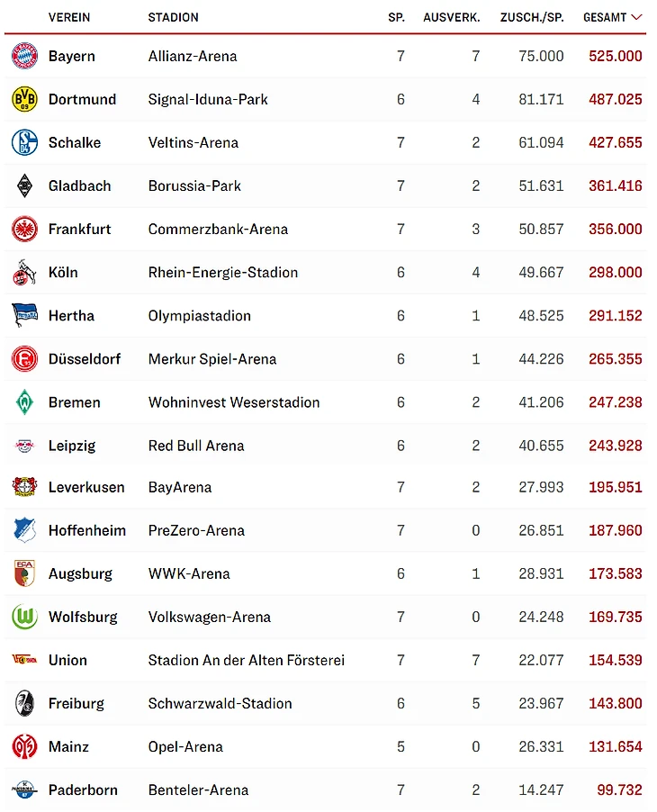This screenshot has width=657, height=812.
Task: Toggle sort arrow next to GESAMT
Action: click(x=636, y=17)
